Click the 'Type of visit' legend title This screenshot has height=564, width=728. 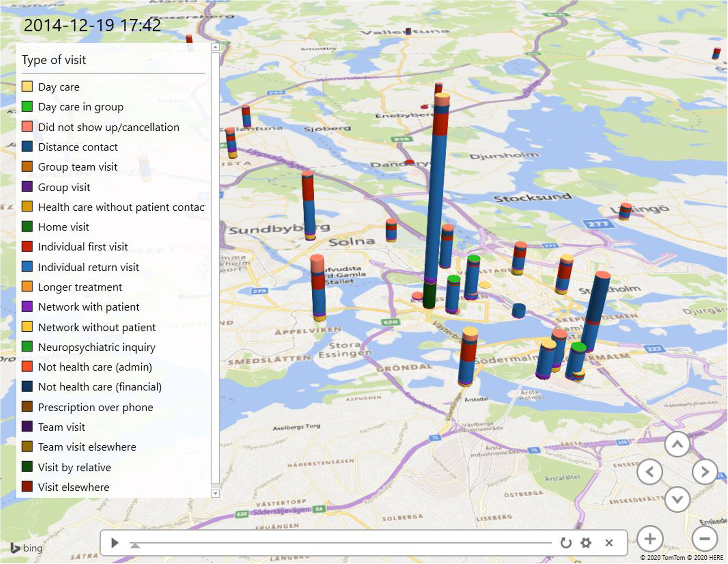point(54,60)
